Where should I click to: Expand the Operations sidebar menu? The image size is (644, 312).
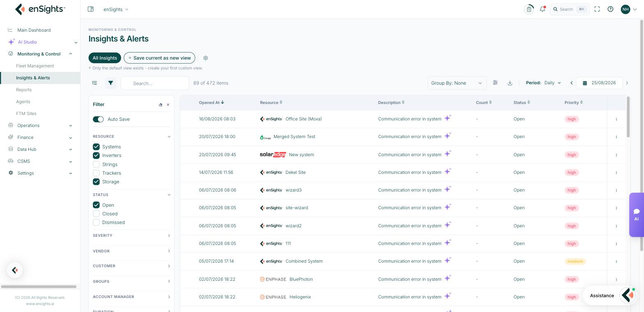coord(40,125)
